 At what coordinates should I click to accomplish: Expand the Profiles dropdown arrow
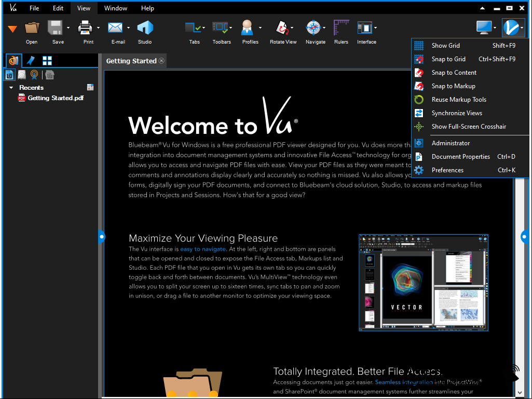tap(260, 28)
